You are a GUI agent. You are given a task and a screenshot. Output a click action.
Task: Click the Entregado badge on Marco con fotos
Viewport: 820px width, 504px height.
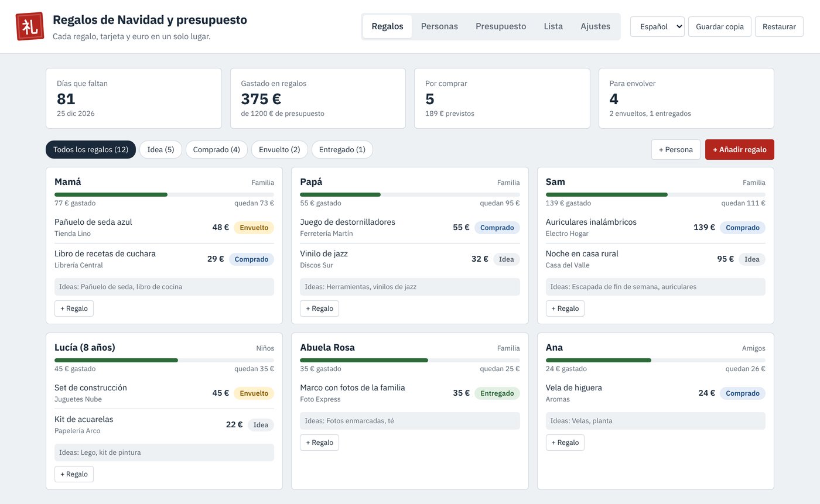coord(497,393)
